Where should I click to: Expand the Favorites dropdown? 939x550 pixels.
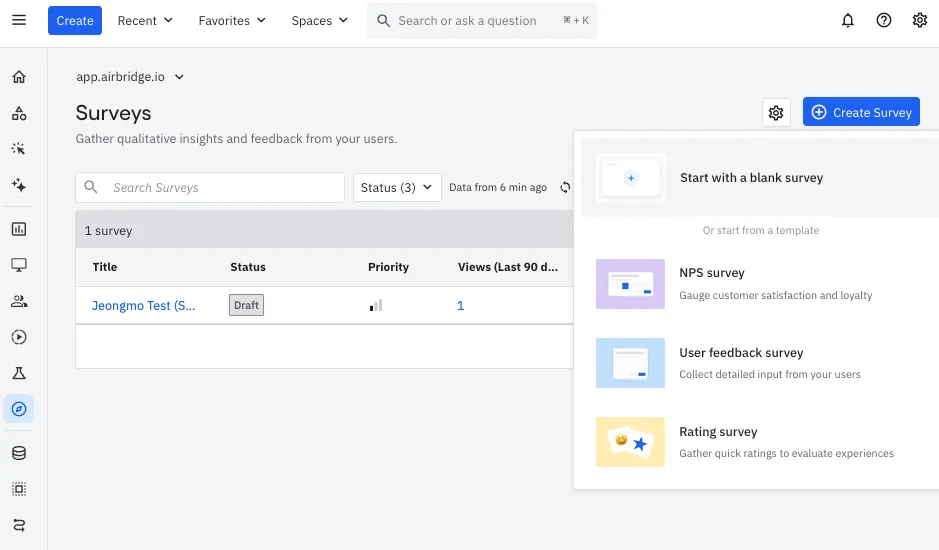[232, 20]
